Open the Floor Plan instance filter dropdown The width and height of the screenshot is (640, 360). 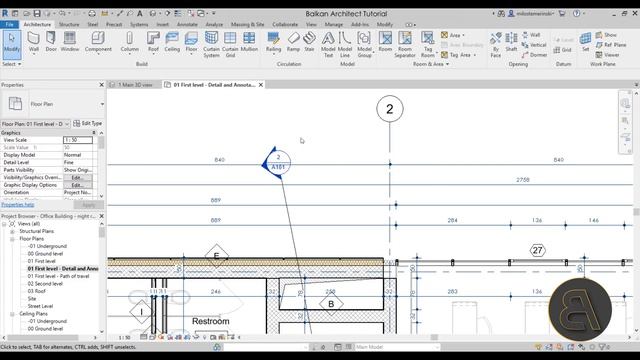click(67, 124)
